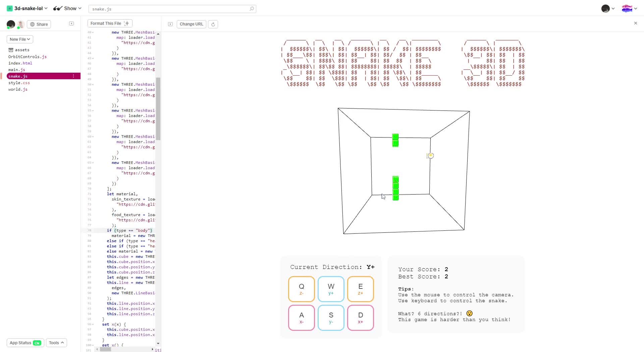Open the Show menu

coord(67,8)
